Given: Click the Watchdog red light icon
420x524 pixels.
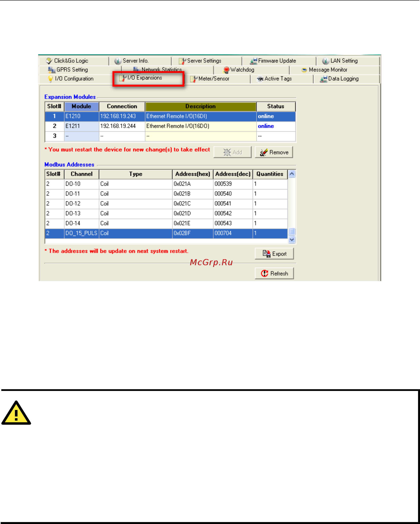Looking at the screenshot, I should (226, 70).
